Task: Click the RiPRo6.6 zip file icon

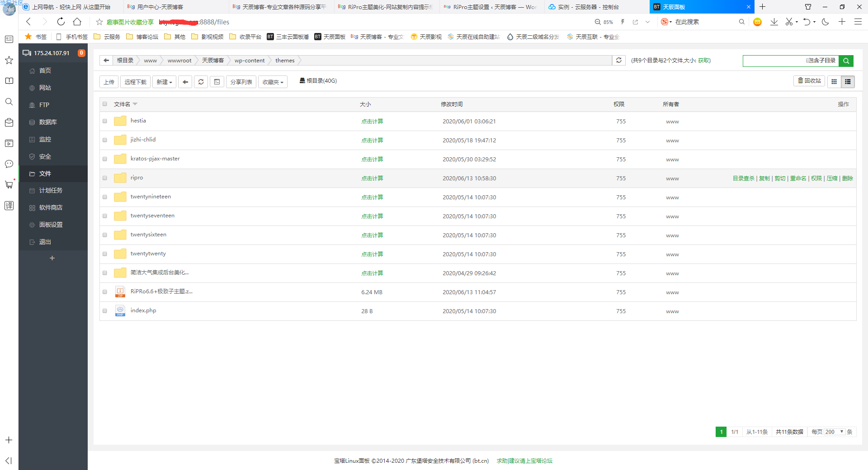Action: 120,292
